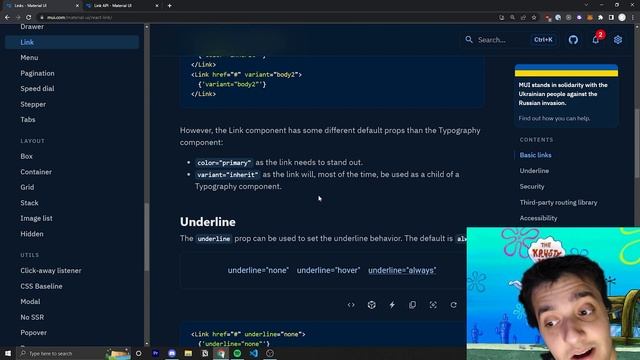Open a new browser tab
Viewport: 640px width, 360px height.
tap(169, 6)
